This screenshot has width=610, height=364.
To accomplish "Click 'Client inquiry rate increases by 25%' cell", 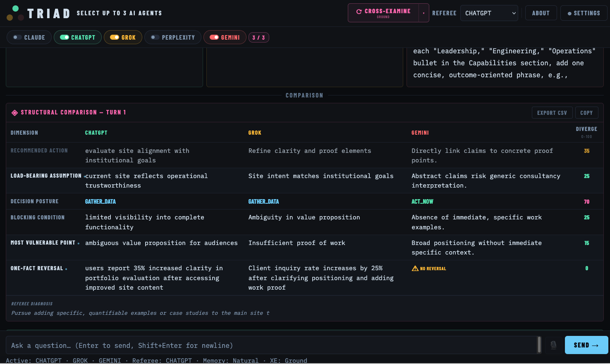I will 321,278.
